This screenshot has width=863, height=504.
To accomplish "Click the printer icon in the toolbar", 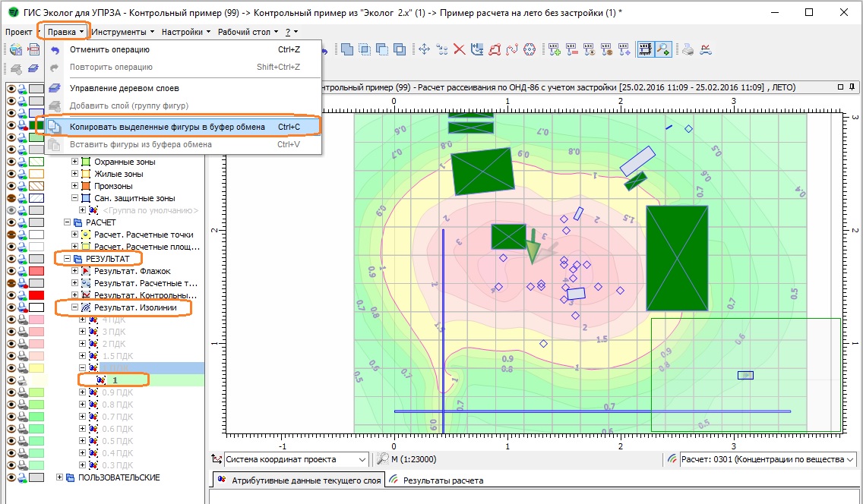I will pos(688,50).
